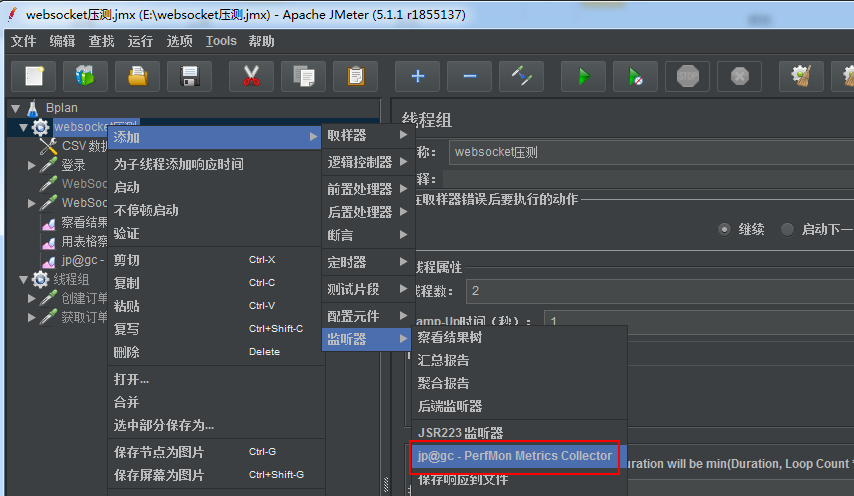Select the 启动下一 radio button
Image resolution: width=854 pixels, height=496 pixels.
click(x=788, y=230)
